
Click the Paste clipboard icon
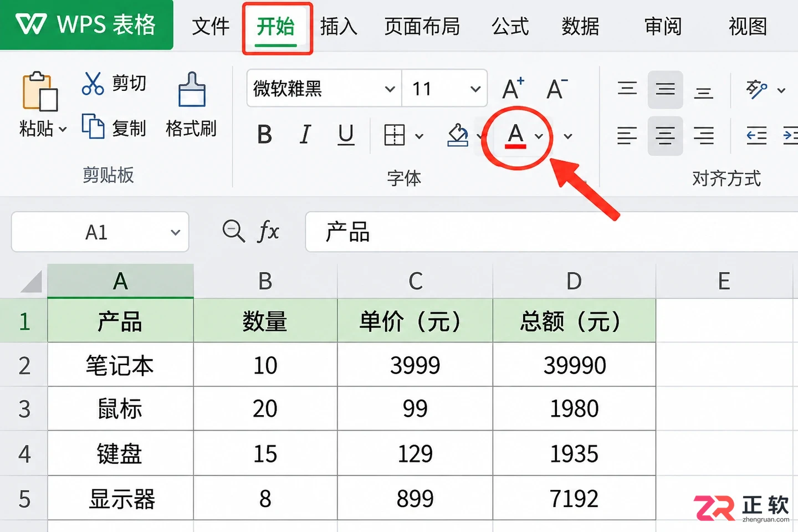(x=40, y=91)
